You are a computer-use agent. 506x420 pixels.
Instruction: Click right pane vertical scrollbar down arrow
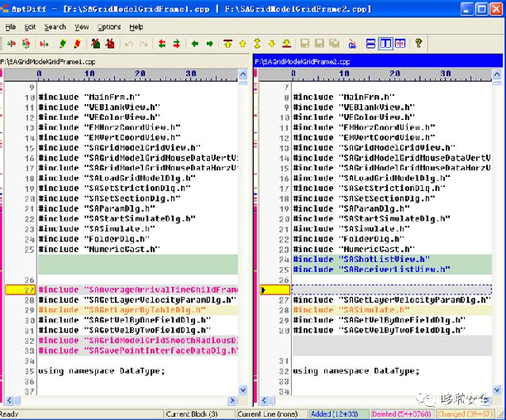[x=497, y=390]
